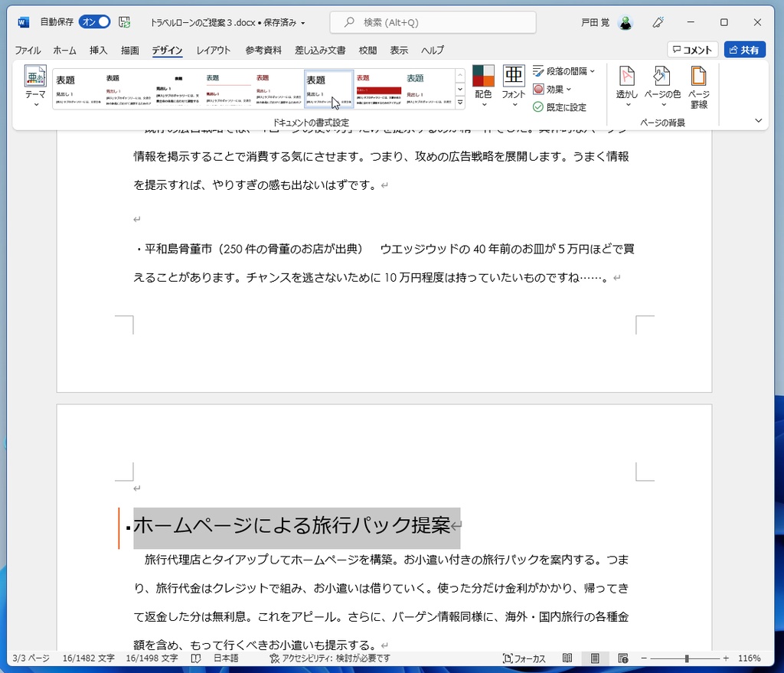784x673 pixels.
Task: Click the zoom in plus button
Action: (726, 658)
